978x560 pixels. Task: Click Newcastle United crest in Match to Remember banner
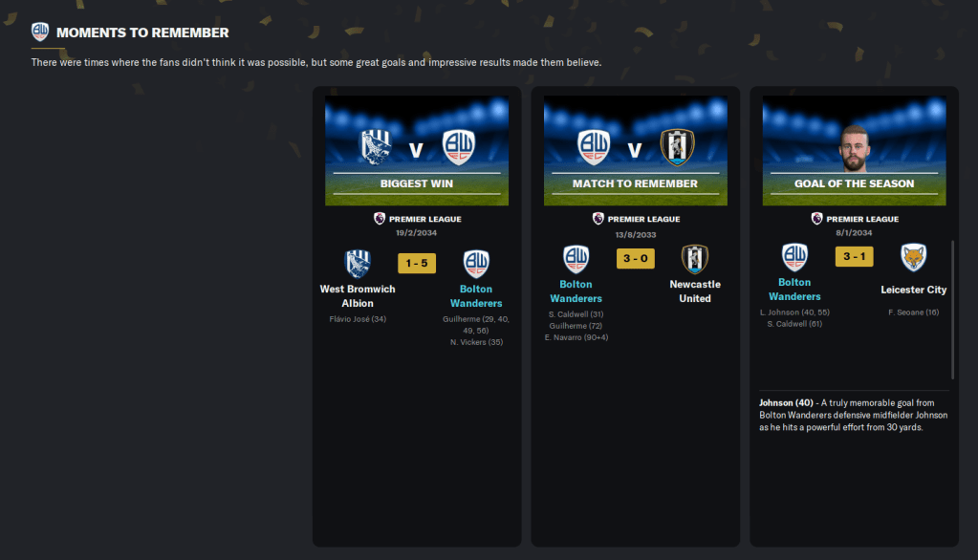(678, 147)
